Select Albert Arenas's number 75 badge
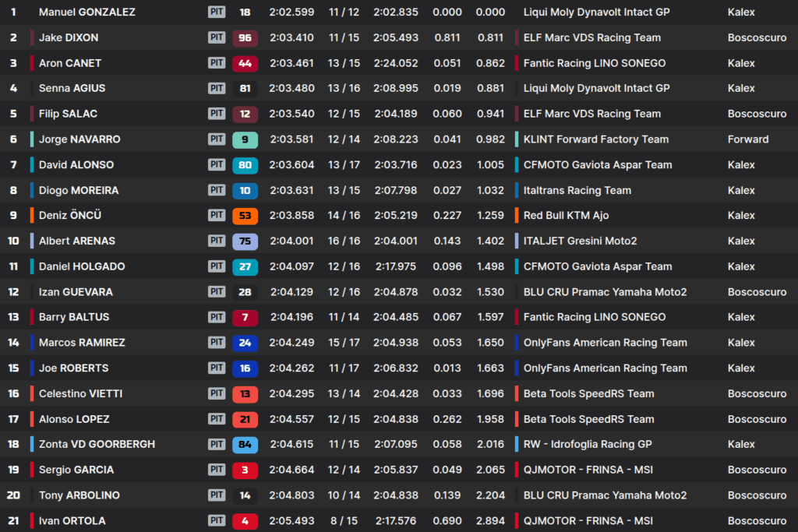The width and height of the screenshot is (798, 532). coord(245,241)
